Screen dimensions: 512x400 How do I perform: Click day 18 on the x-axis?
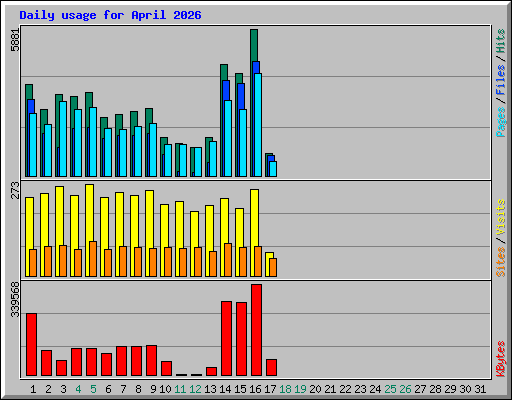(x=285, y=389)
